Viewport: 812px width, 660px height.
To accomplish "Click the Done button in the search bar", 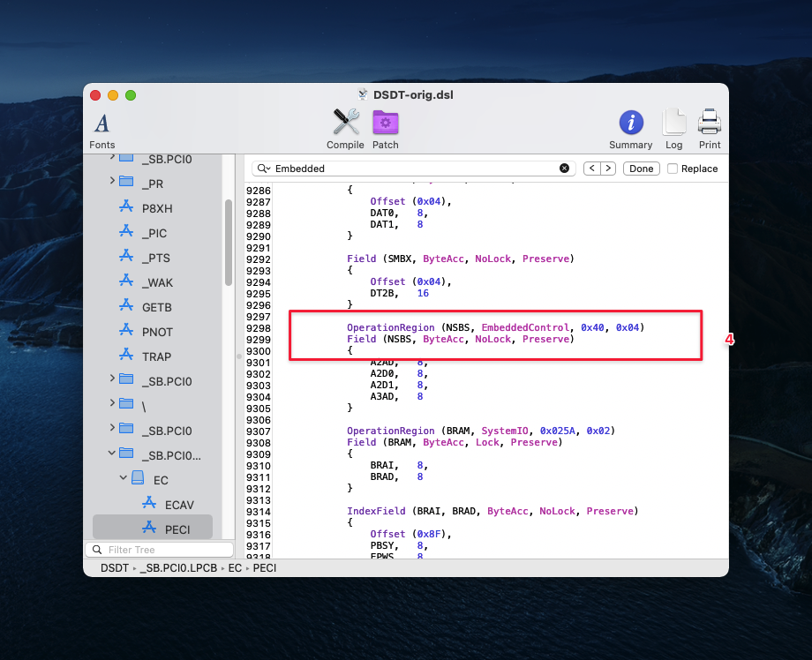I will [642, 169].
